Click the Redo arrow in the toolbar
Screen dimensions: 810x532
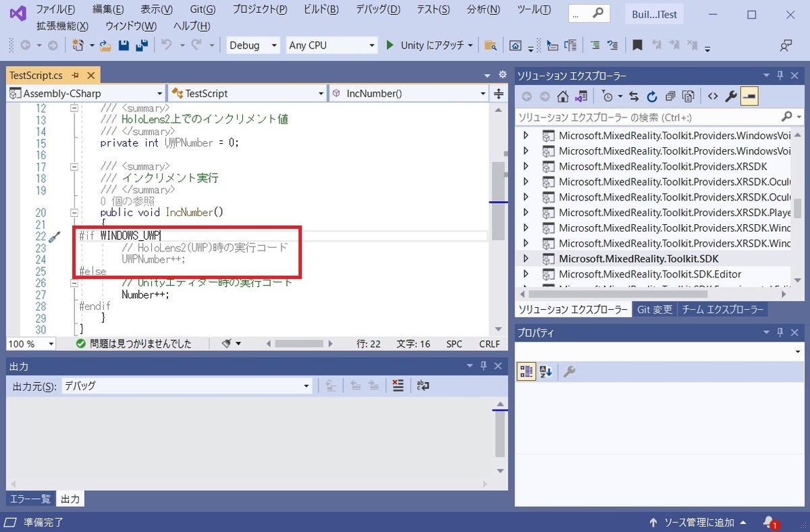coord(196,45)
